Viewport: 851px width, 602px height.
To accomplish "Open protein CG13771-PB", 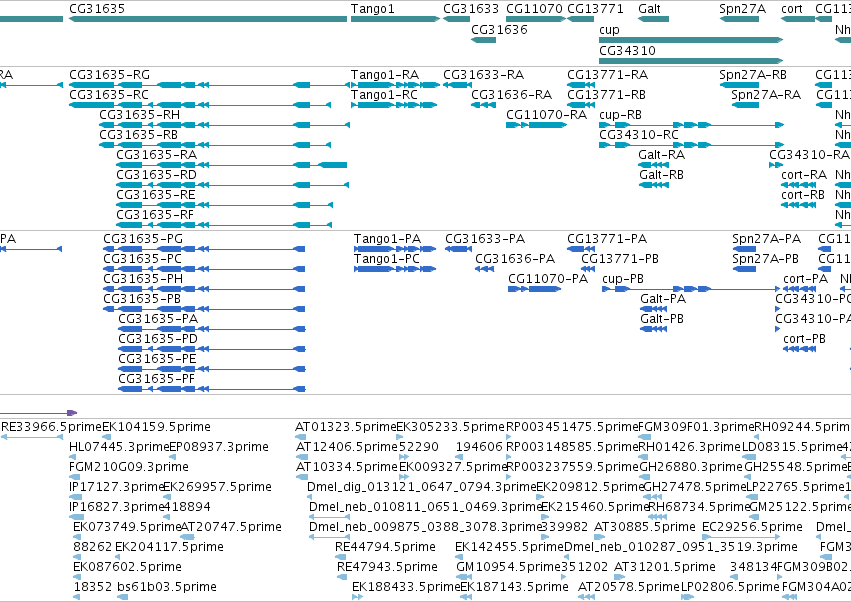I will click(x=620, y=259).
